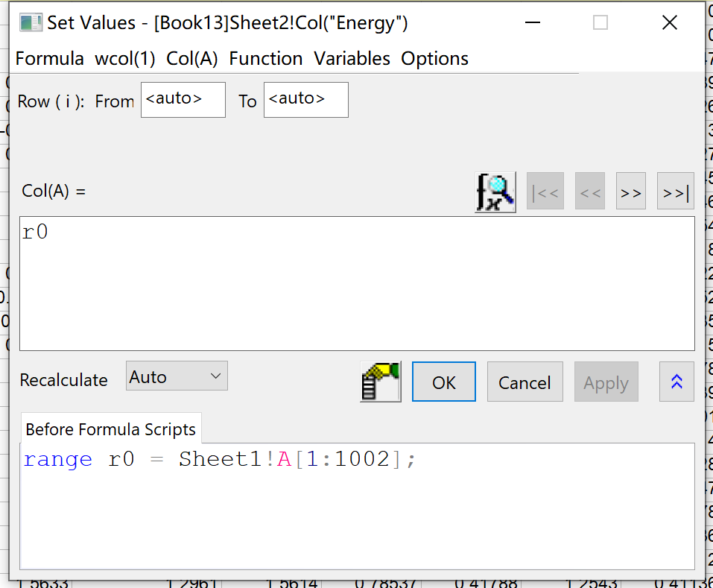Click the Cancel button
This screenshot has width=713, height=588.
point(525,382)
